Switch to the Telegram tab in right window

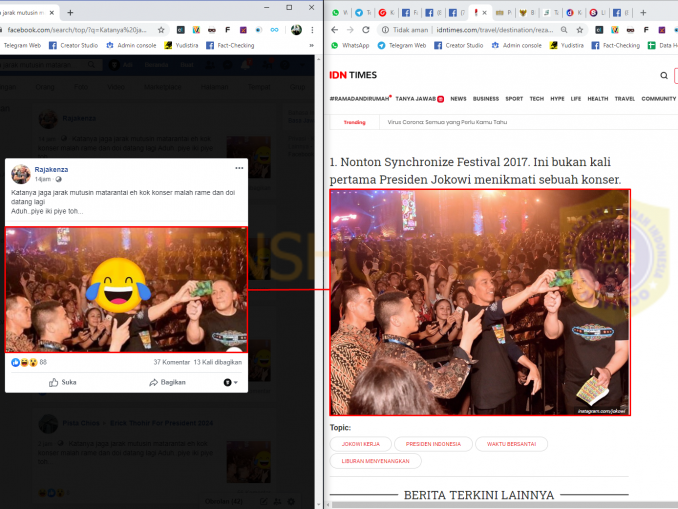[x=362, y=13]
